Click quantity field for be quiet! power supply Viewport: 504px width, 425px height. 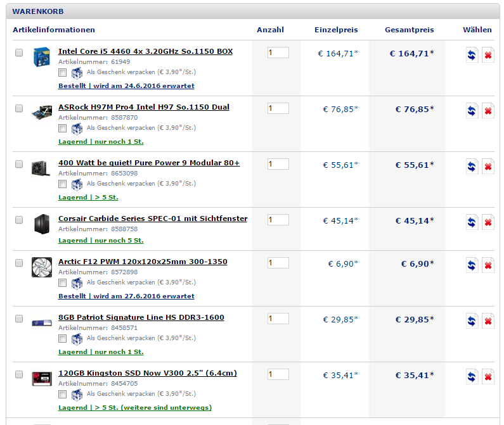[278, 164]
